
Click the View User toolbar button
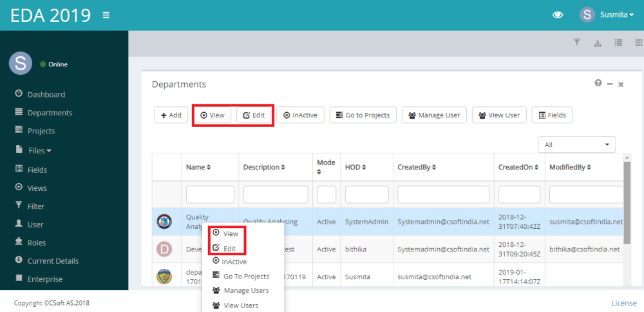[499, 115]
